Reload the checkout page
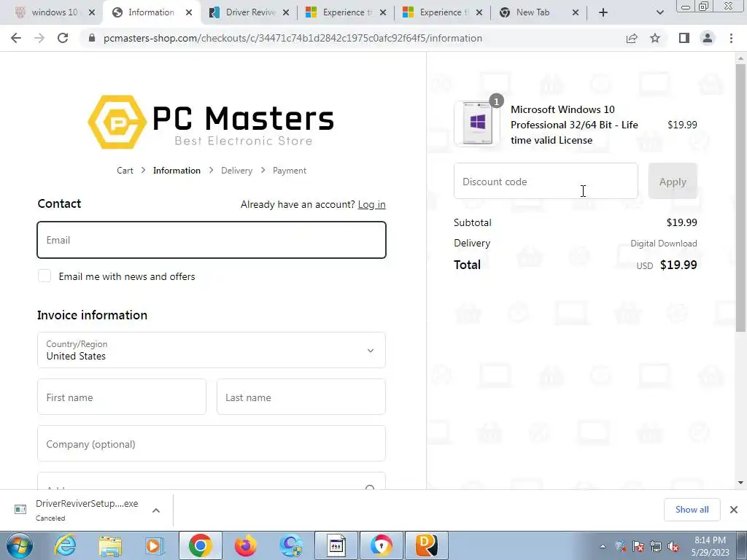The height and width of the screenshot is (560, 747). [x=63, y=38]
